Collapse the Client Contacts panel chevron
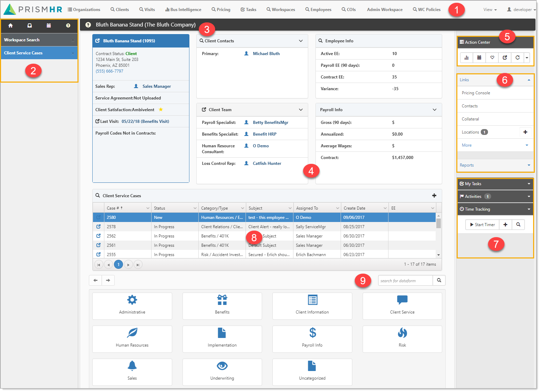Image resolution: width=540 pixels, height=392 pixels. pyautogui.click(x=301, y=41)
